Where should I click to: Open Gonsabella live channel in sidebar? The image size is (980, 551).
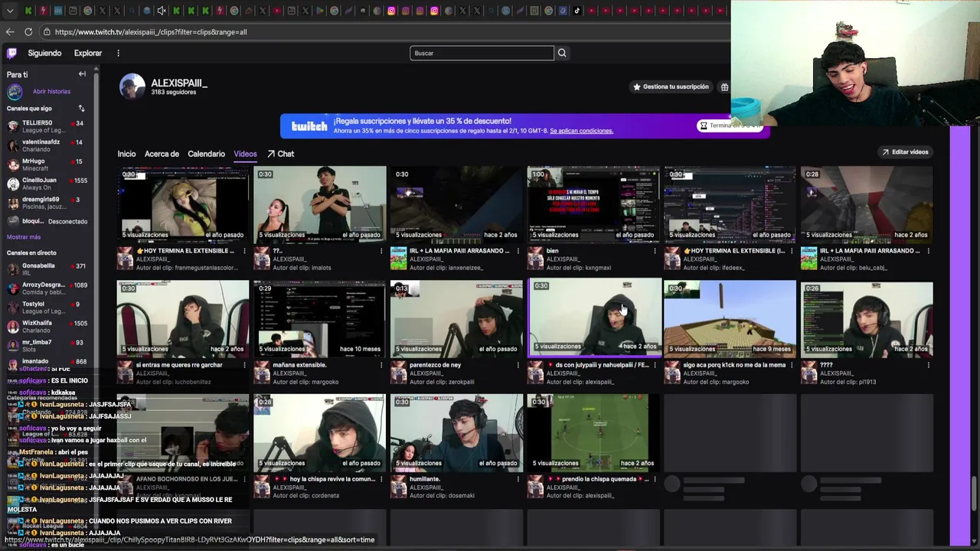[x=46, y=269]
